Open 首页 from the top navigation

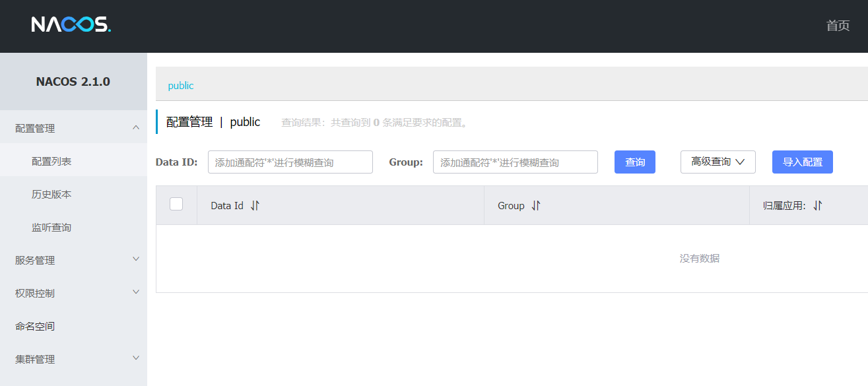838,26
